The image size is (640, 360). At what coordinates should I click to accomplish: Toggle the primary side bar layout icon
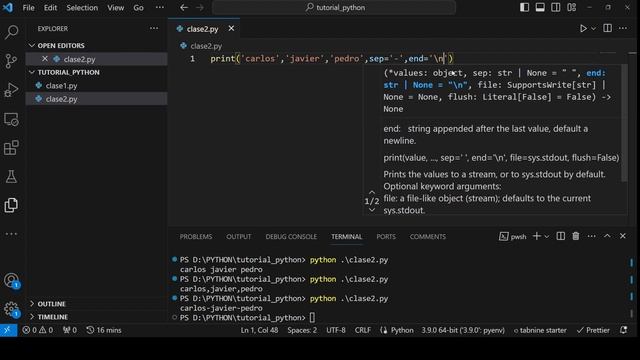(524, 7)
